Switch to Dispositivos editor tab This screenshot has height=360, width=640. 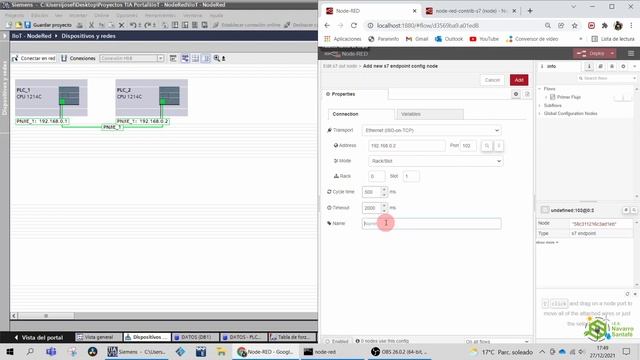(147, 337)
